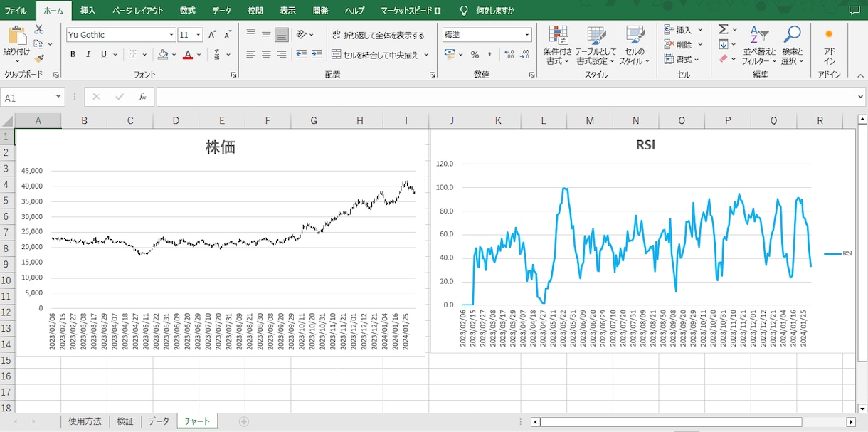Apply comma style number format
Viewport: 868px width, 432px height.
(490, 55)
